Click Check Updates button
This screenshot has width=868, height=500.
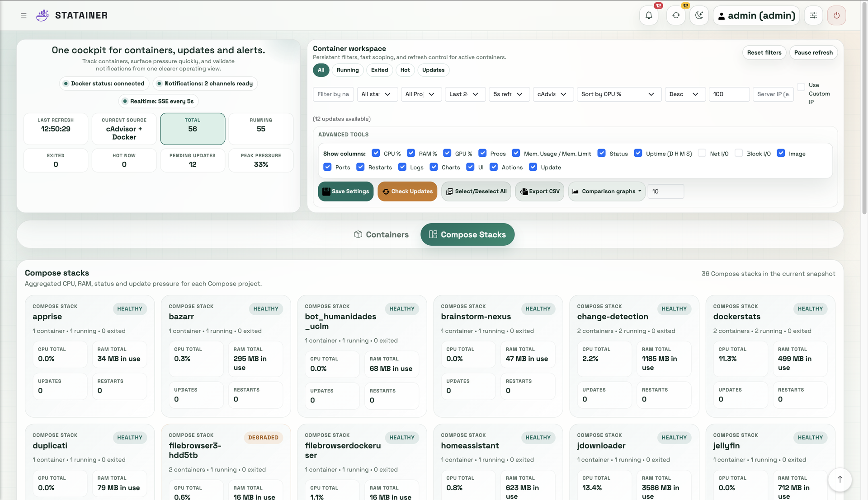point(407,192)
